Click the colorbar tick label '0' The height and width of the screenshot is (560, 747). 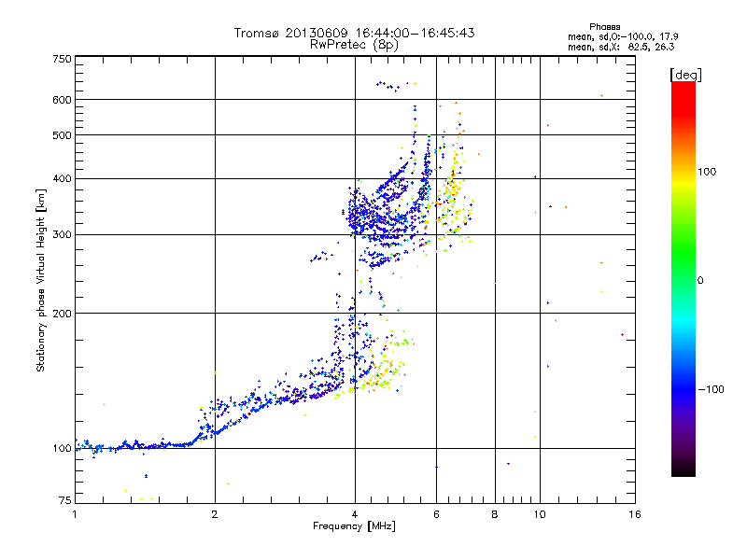coord(700,281)
